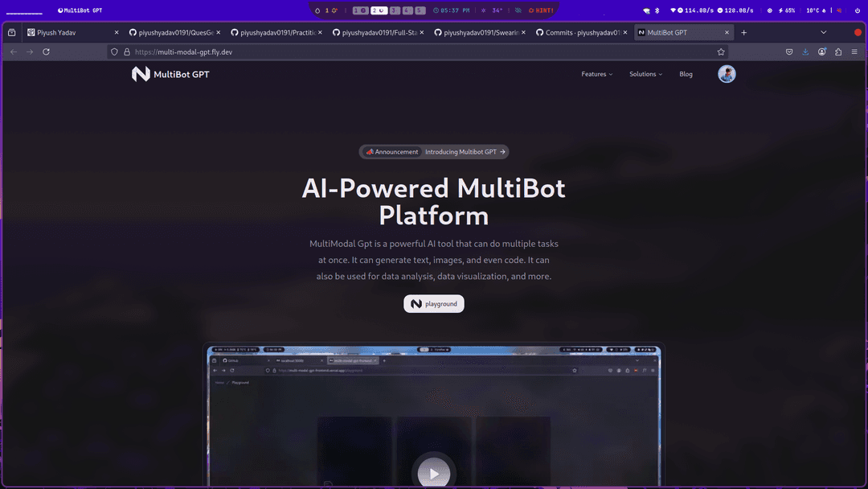Switch to the piyushyadav0191/QuesGe tab

pyautogui.click(x=174, y=33)
